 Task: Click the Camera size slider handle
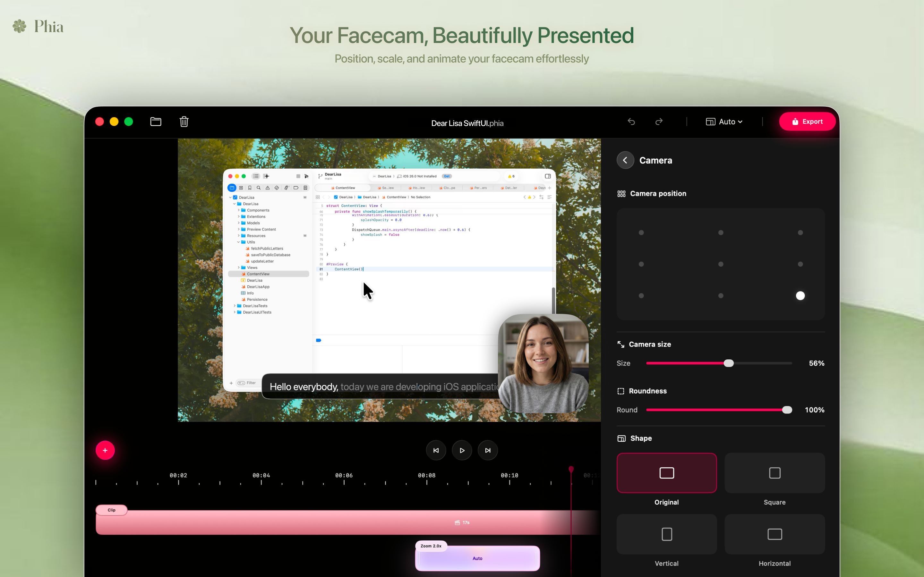tap(729, 363)
